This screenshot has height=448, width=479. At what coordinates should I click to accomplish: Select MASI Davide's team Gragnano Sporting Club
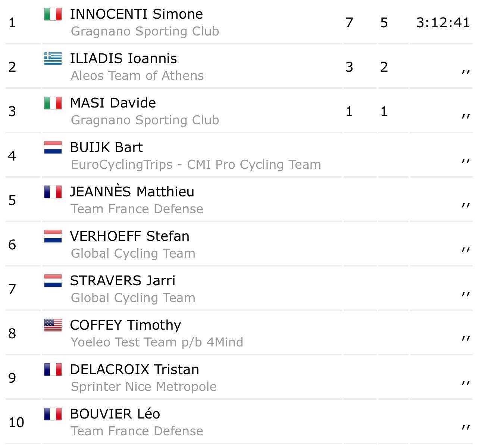point(145,120)
